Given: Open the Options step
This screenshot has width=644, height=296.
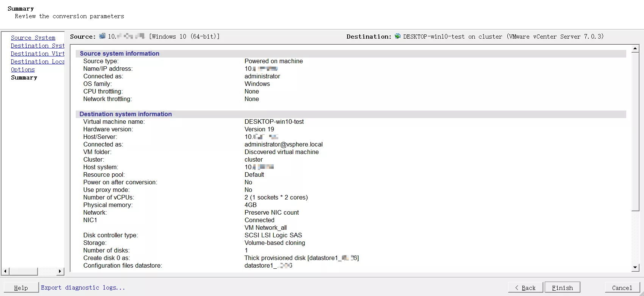Looking at the screenshot, I should (x=23, y=70).
